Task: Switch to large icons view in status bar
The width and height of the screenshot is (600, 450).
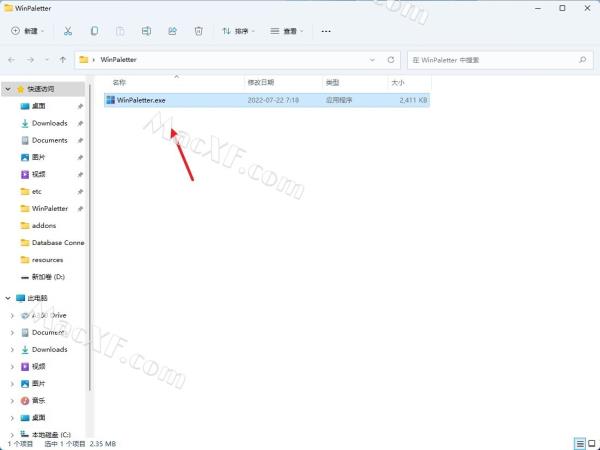Action: point(592,444)
